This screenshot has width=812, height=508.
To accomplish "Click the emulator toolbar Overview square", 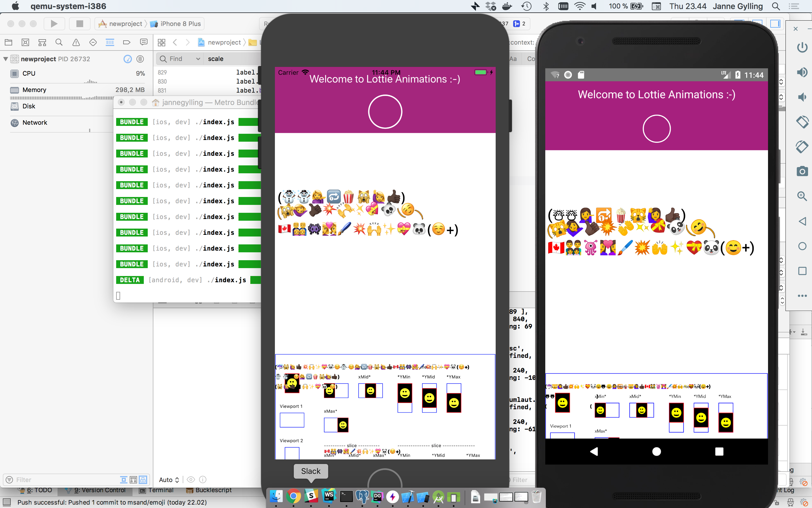I will click(x=802, y=271).
